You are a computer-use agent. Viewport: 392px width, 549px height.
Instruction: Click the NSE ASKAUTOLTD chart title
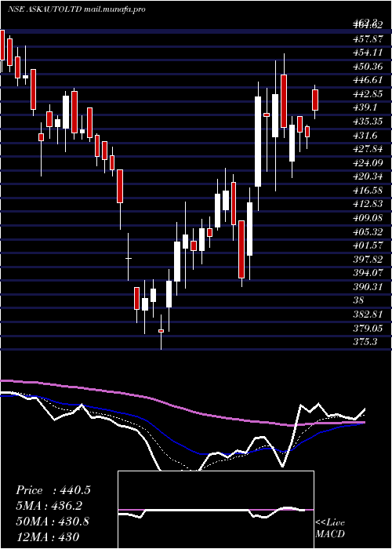77,9
